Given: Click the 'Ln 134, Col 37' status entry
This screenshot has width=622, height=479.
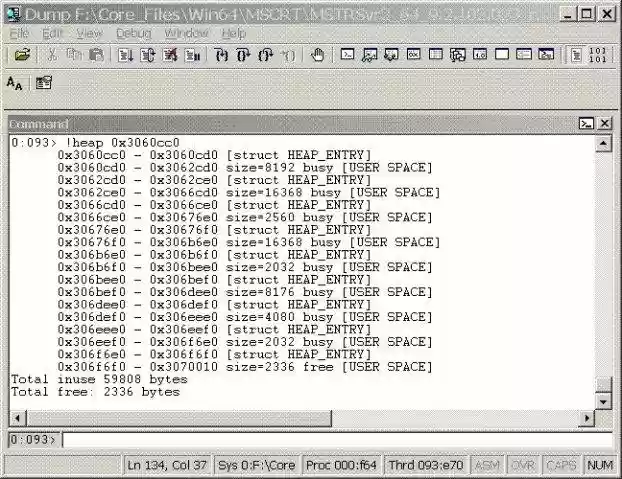Looking at the screenshot, I should 167,465.
